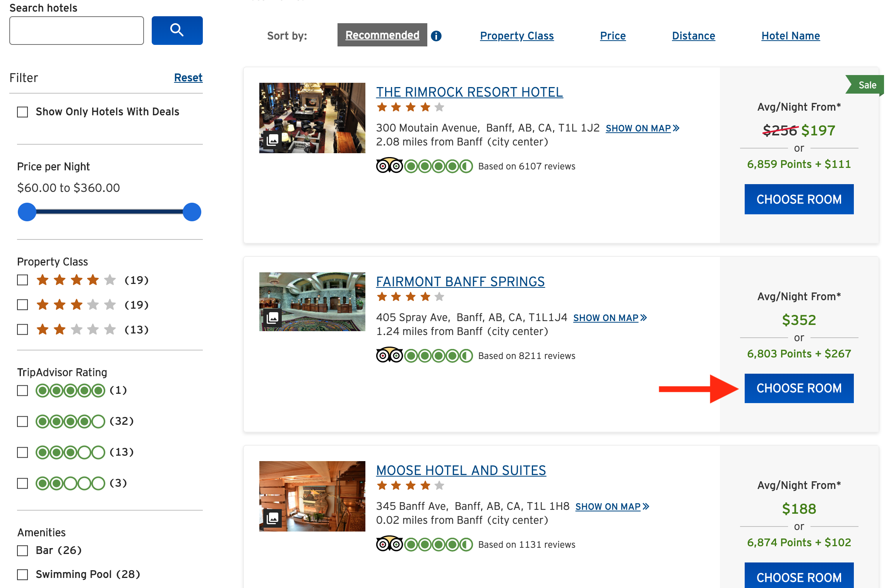Focus the Search hotels text field
This screenshot has width=891, height=588.
77,31
